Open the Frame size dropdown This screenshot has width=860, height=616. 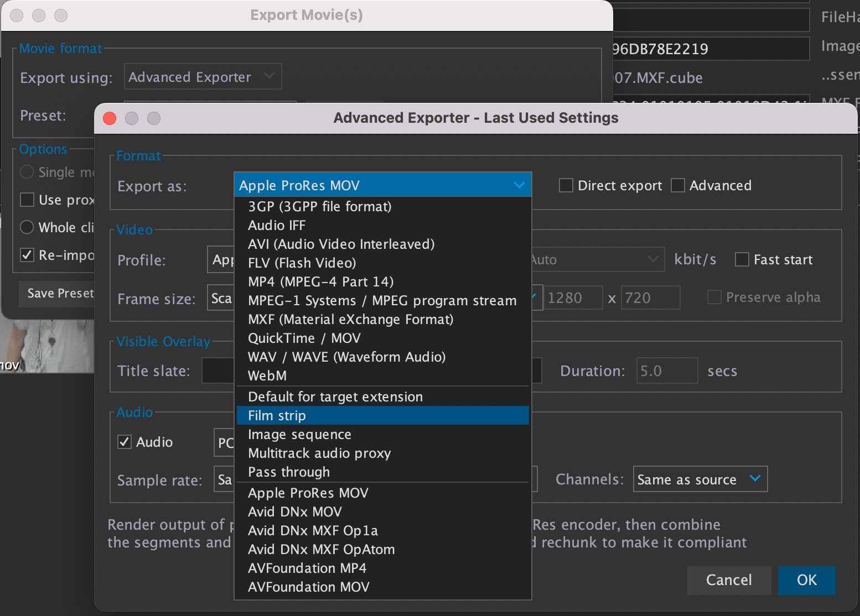pyautogui.click(x=221, y=299)
